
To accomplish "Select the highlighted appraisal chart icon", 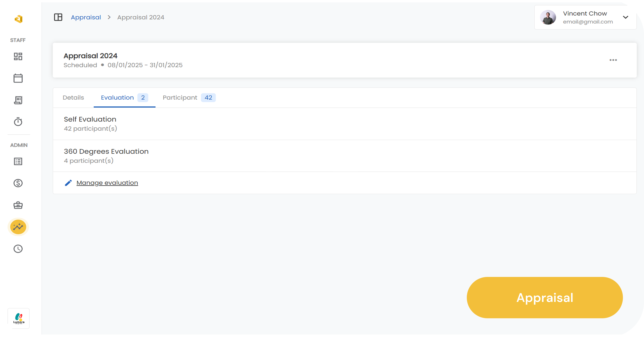I will pos(18,227).
